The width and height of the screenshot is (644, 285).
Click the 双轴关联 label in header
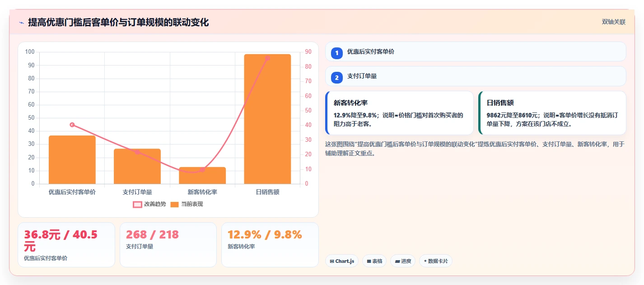614,22
